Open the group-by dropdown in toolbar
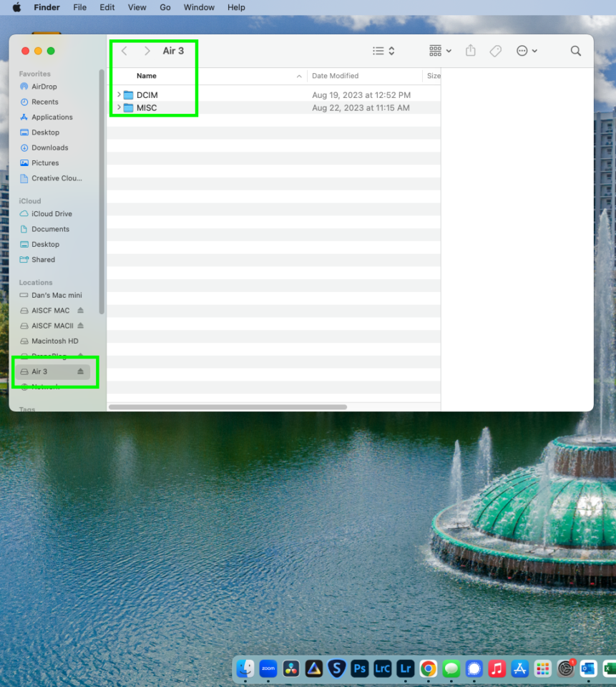This screenshot has height=687, width=616. (440, 51)
